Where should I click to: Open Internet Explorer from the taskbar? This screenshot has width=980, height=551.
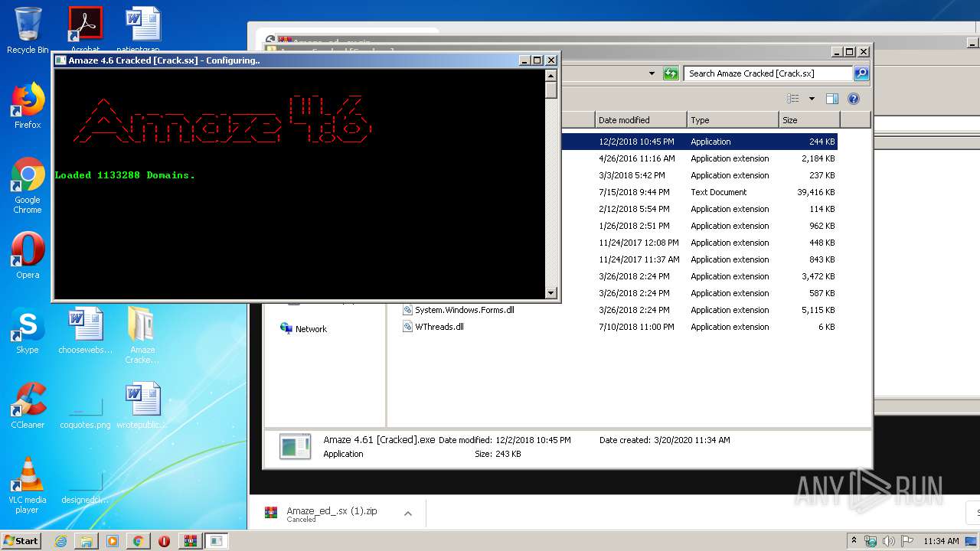(x=60, y=541)
